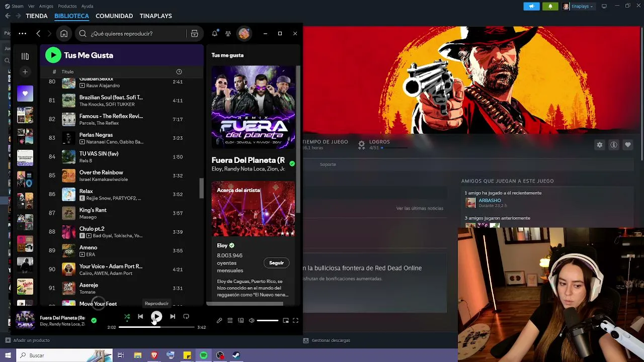Open the Amigos menu in Steam
The width and height of the screenshot is (644, 362).
tap(46, 6)
